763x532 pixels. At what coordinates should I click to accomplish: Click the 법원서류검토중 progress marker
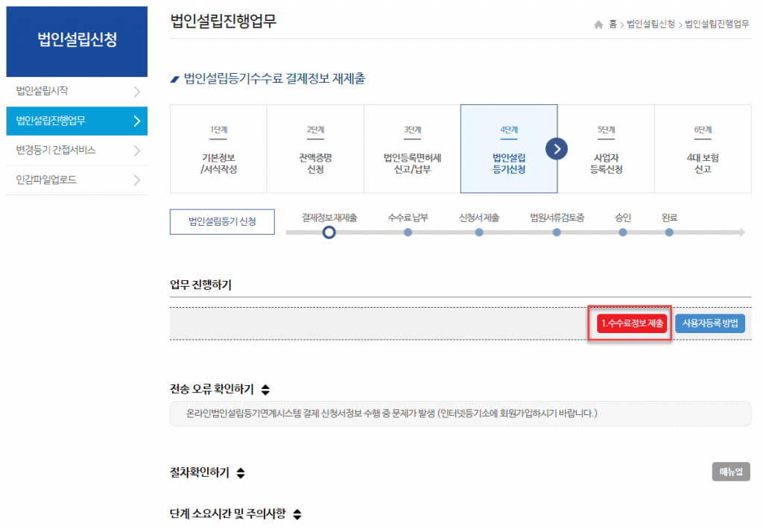(557, 232)
